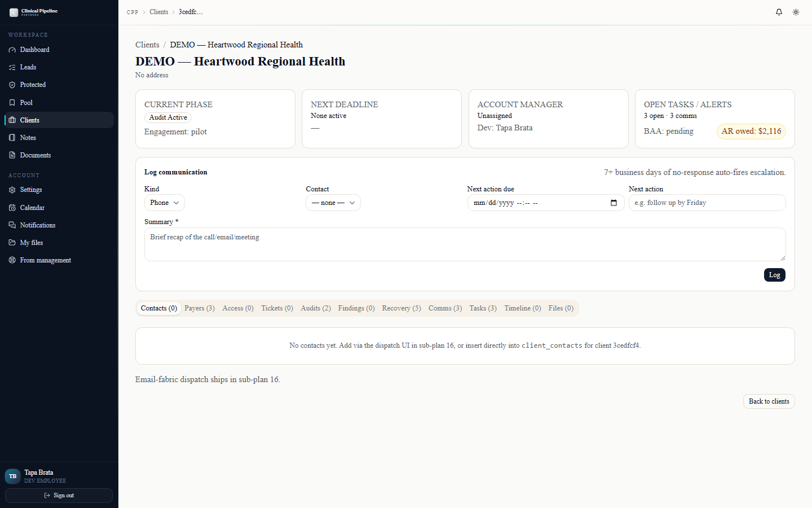Click the Calendar icon in sidebar
This screenshot has width=812, height=508.
[12, 208]
